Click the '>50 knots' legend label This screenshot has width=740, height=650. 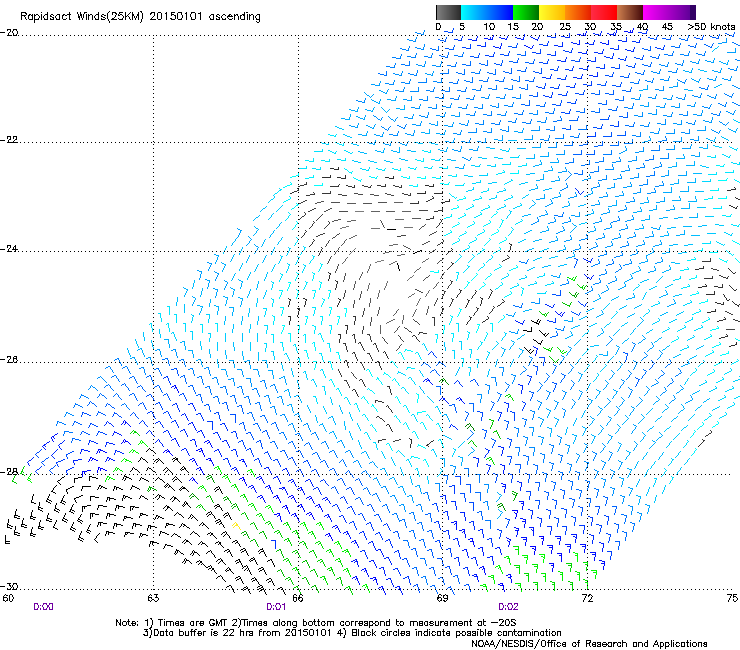pos(711,27)
